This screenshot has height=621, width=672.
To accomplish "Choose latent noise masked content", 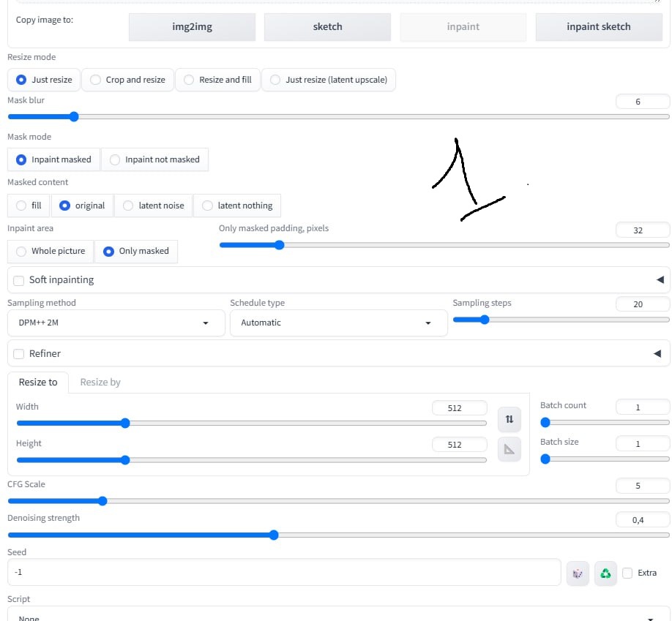I will [154, 206].
